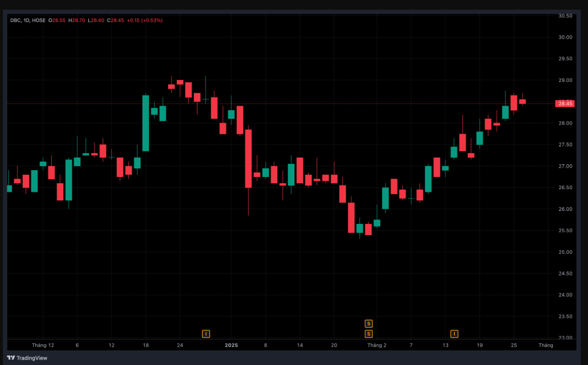Viewport: 588px width, 365px height.
Task: Select the tall green candle above date 18
Action: [146, 123]
